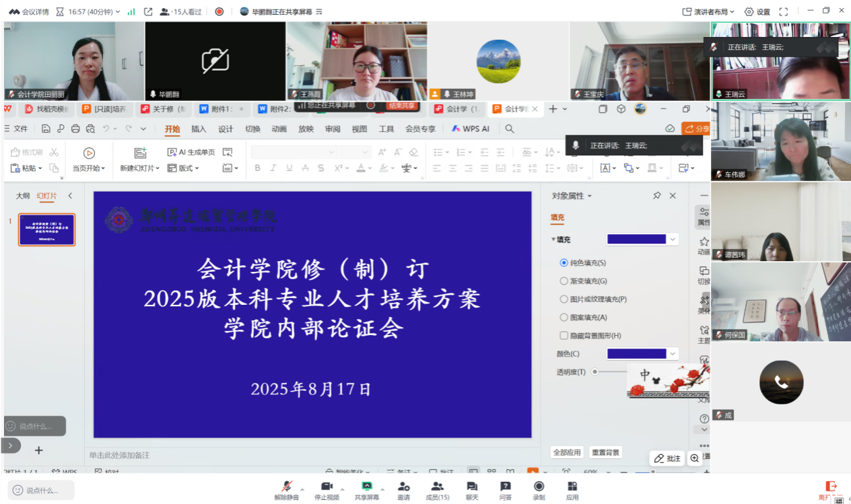Select picture or texture fill (图片或纹理填充)
This screenshot has height=504, width=851.
[x=564, y=299]
